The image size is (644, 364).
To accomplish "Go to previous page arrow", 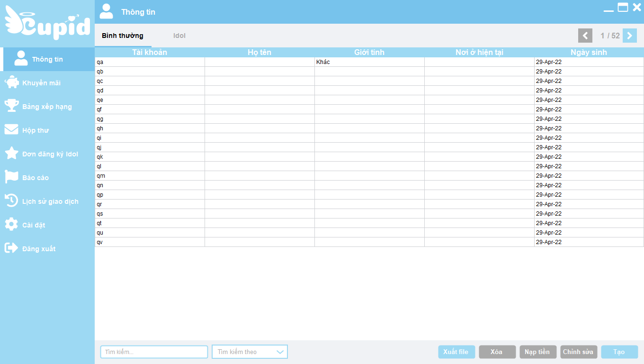I will point(585,36).
